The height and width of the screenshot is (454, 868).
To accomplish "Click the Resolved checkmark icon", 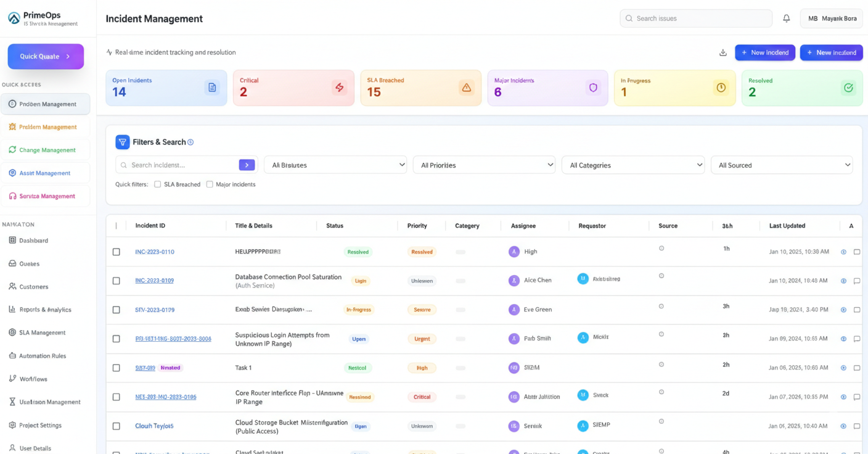I will tap(848, 88).
